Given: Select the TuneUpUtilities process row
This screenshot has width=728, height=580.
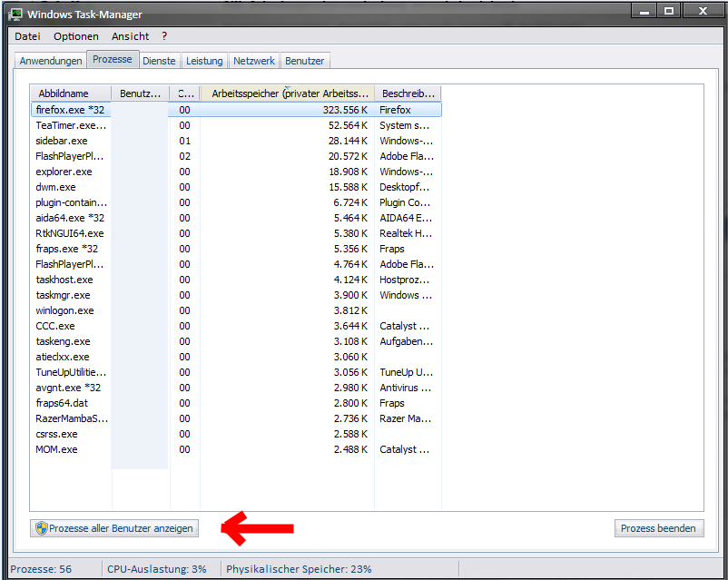Looking at the screenshot, I should 236,372.
